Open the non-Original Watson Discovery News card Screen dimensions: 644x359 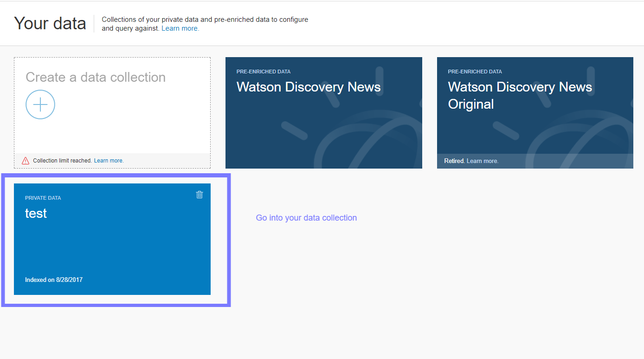click(x=324, y=113)
